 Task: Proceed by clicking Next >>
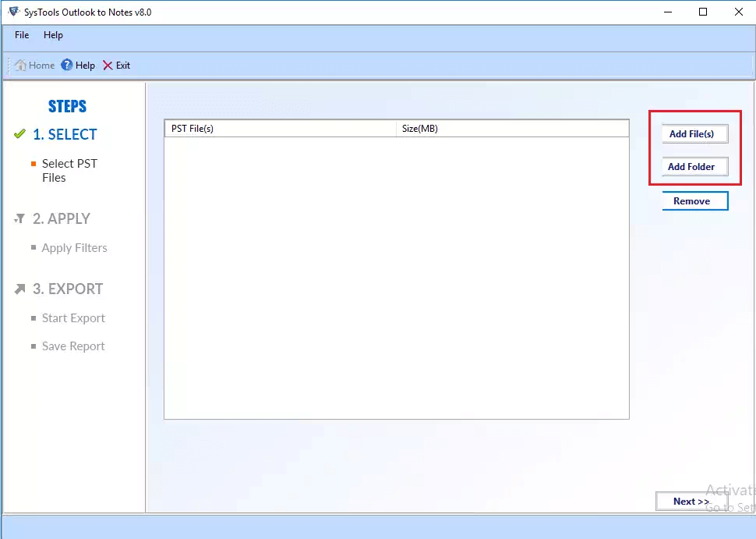pyautogui.click(x=691, y=502)
